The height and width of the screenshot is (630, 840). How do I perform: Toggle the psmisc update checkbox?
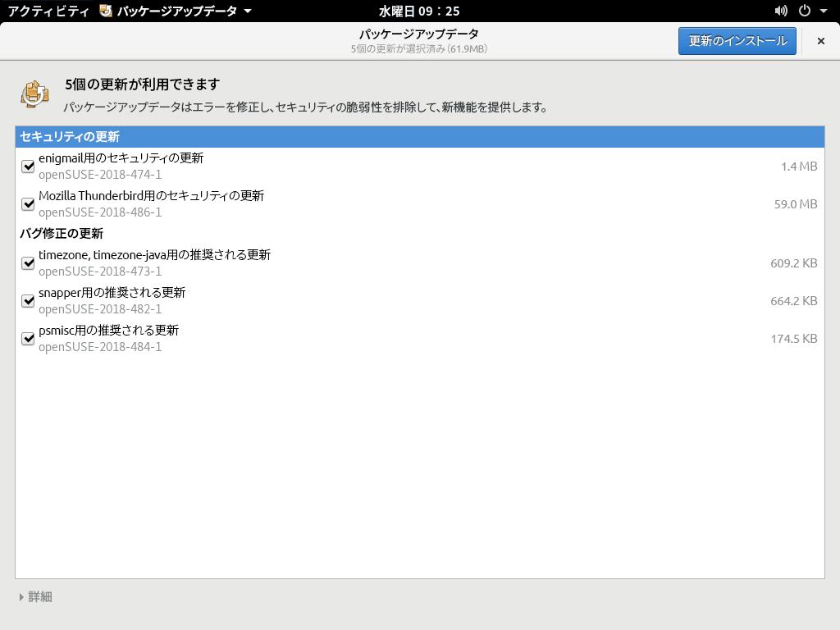(28, 339)
